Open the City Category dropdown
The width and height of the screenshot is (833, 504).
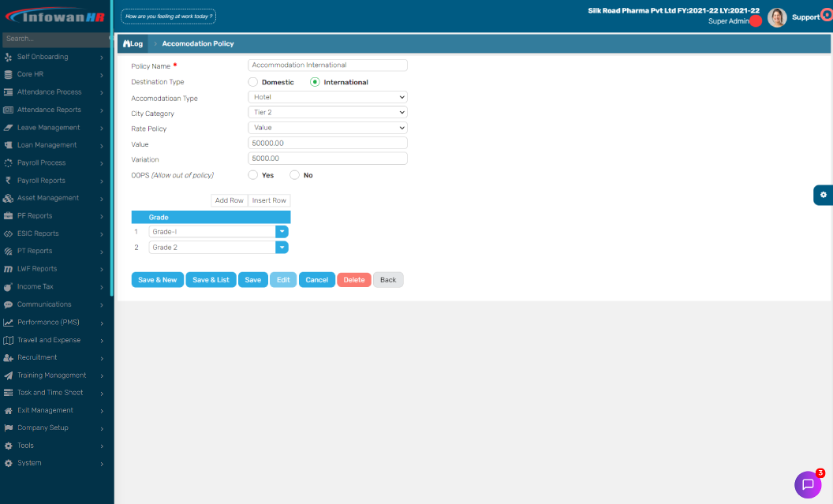[327, 113]
